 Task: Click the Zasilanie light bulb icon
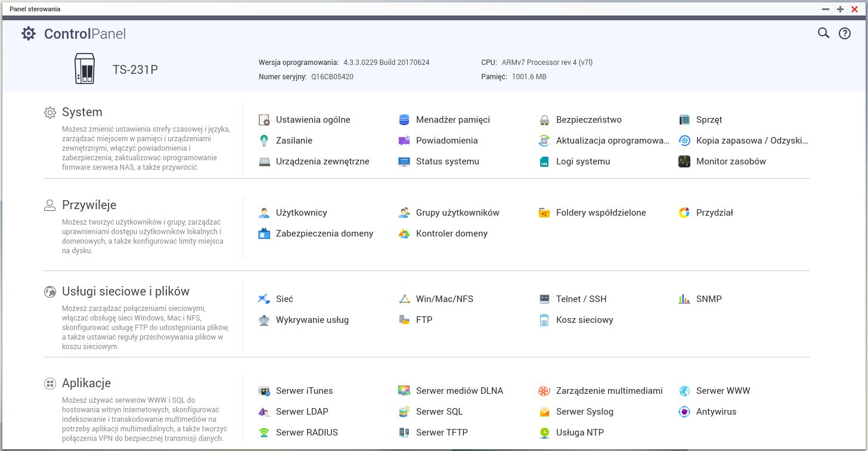pyautogui.click(x=264, y=141)
